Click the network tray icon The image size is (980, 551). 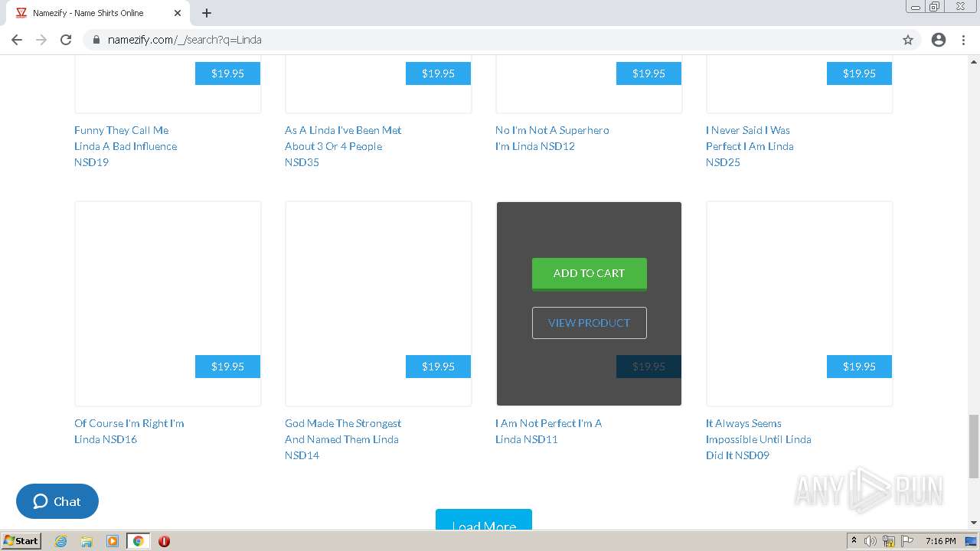(889, 541)
